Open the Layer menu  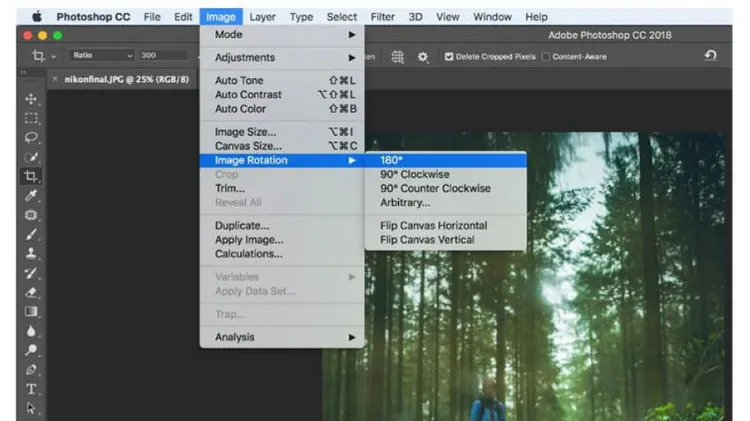click(x=262, y=17)
